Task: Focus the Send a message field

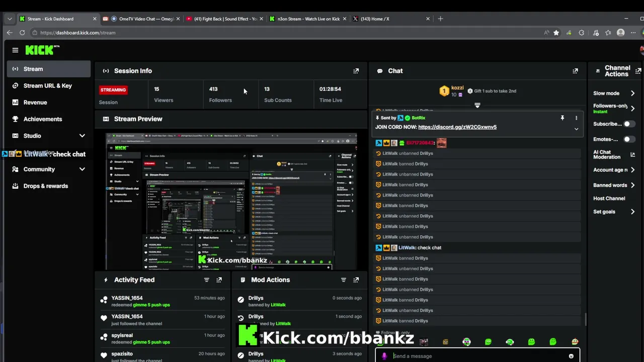Action: coord(478,356)
